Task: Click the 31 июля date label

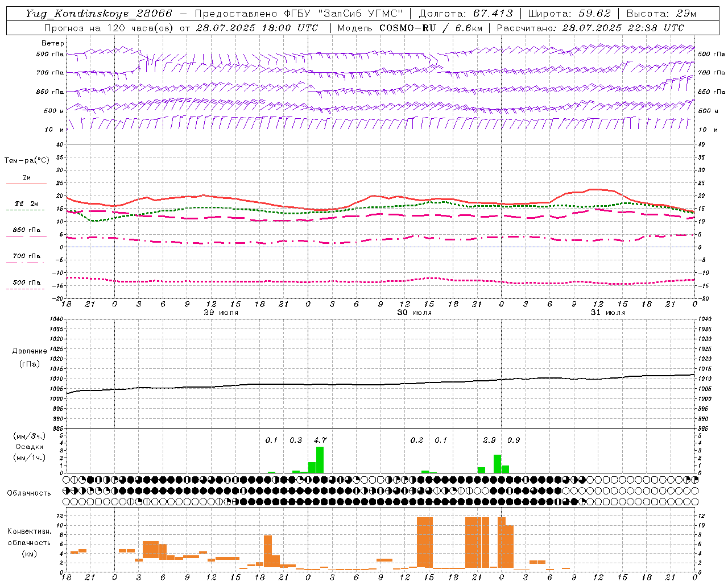Action: pos(608,313)
